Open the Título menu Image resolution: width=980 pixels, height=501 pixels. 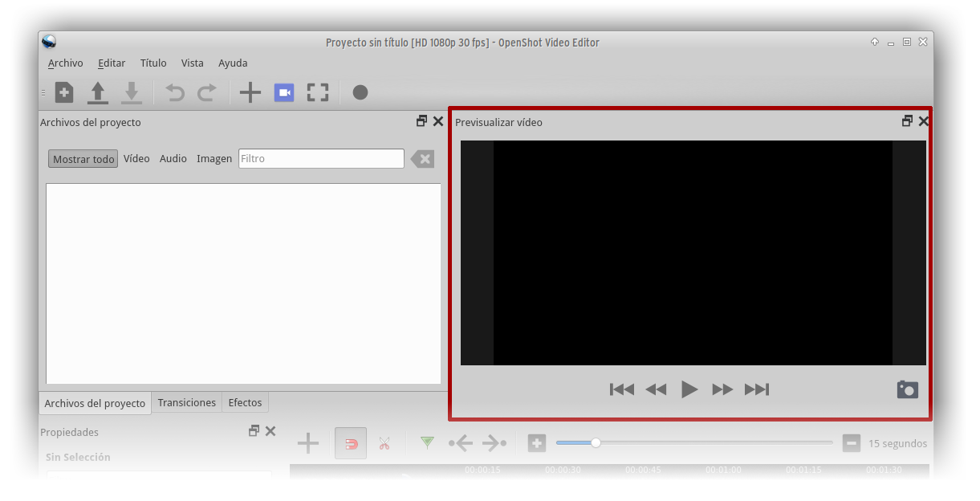[x=153, y=63]
